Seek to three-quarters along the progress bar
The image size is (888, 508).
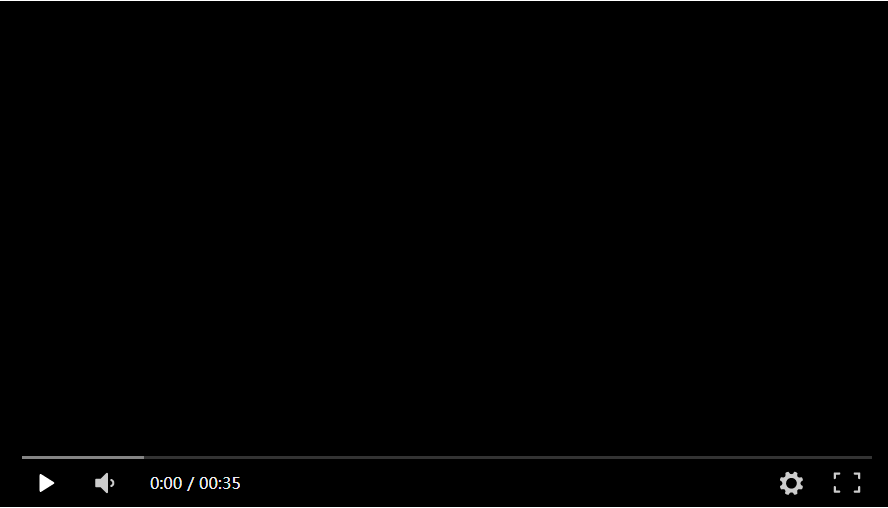660,457
